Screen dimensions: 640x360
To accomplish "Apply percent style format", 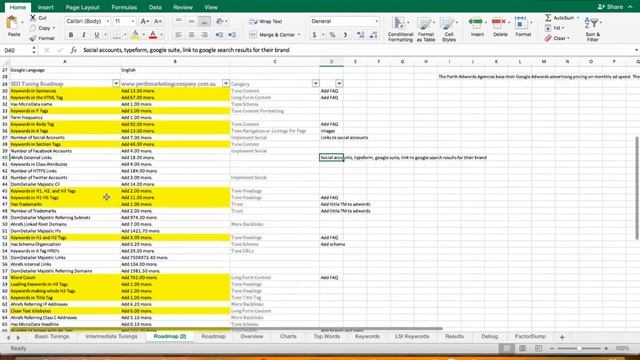I will pos(332,35).
